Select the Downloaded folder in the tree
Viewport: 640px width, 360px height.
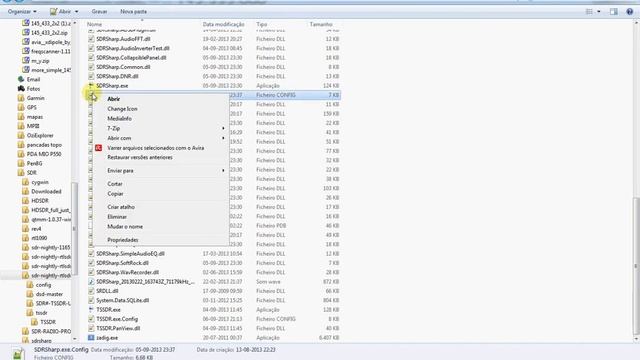click(46, 191)
